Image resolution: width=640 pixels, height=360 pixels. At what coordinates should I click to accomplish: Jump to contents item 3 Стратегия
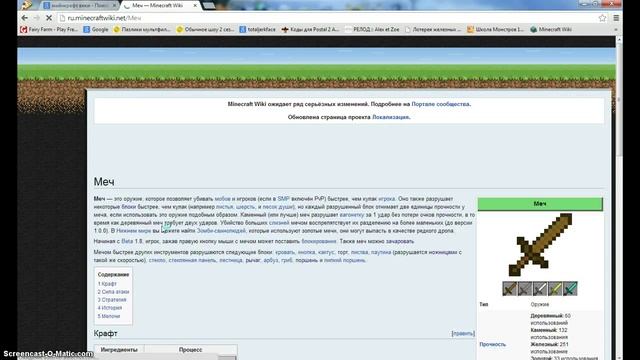[112, 300]
